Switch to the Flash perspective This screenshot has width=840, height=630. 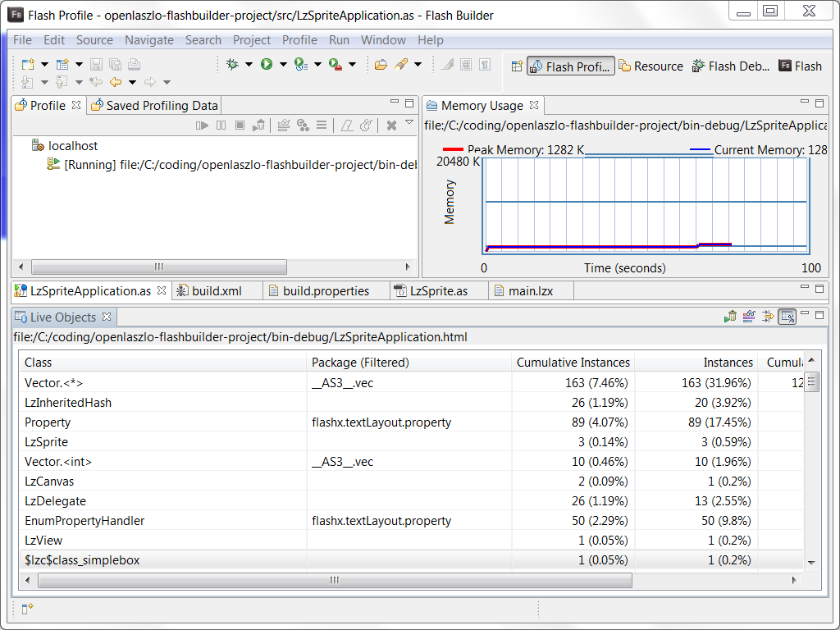click(801, 66)
